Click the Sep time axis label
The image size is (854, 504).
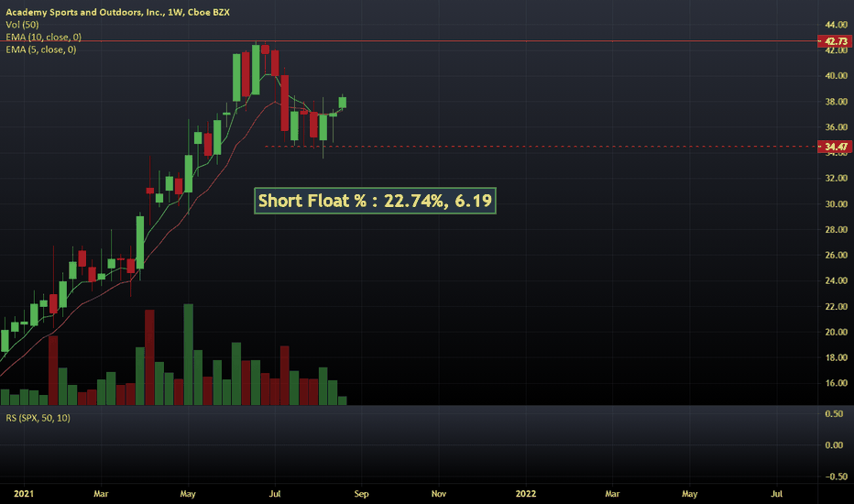coord(361,494)
